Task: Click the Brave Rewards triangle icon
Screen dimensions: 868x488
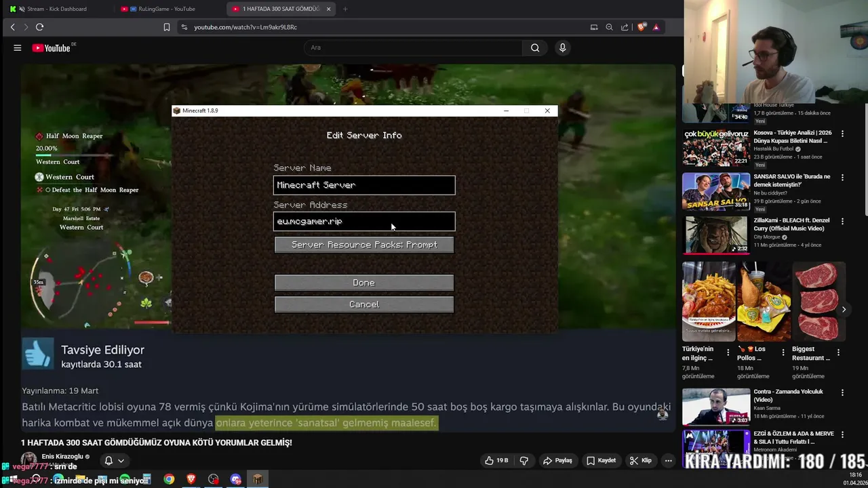Action: coord(656,27)
